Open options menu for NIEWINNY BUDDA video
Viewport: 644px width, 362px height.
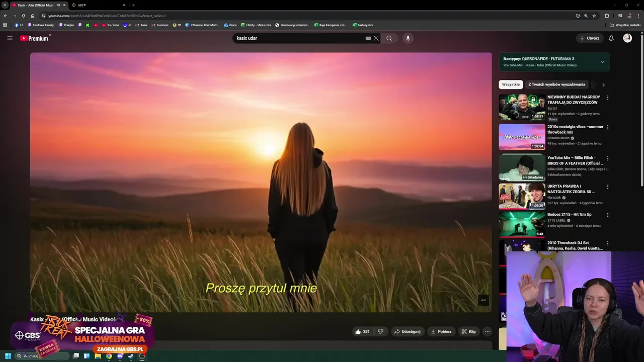[x=607, y=98]
